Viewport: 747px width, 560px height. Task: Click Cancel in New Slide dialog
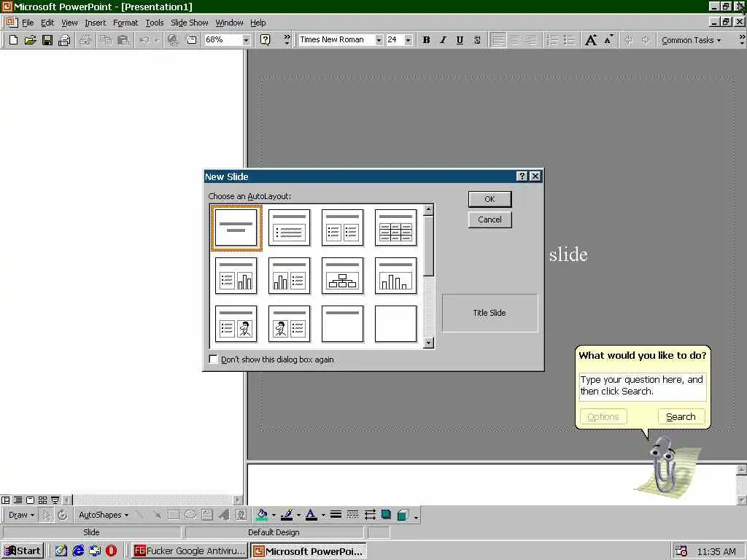[489, 219]
